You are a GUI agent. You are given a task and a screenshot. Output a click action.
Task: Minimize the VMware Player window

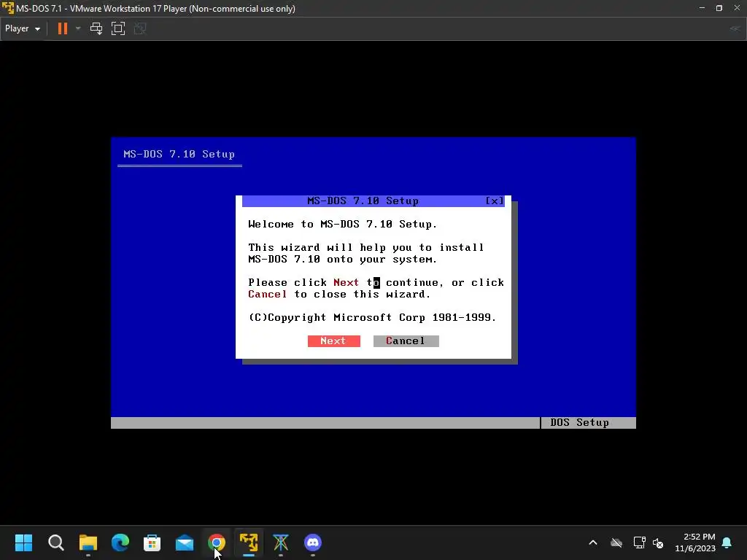[702, 8]
